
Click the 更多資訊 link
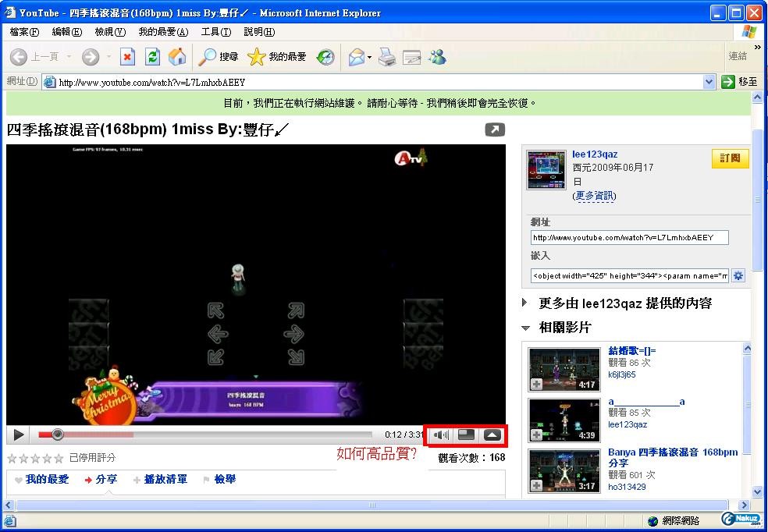[594, 196]
